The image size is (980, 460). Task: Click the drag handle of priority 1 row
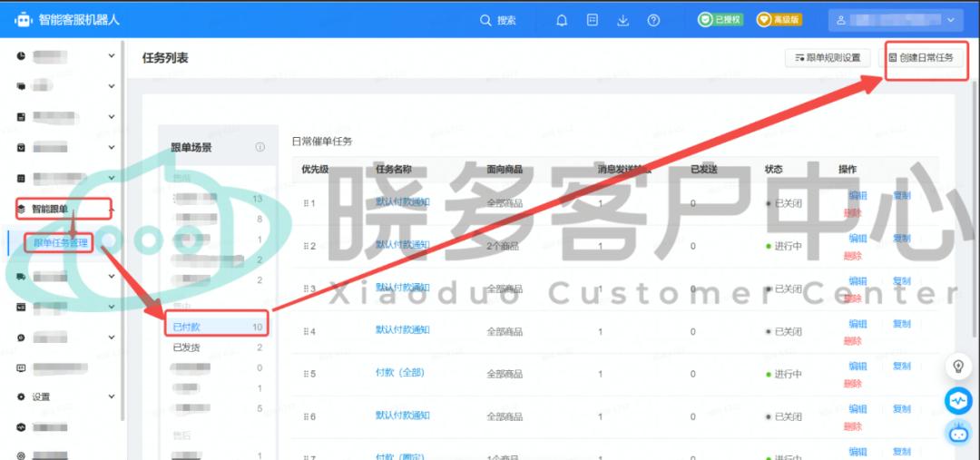306,203
